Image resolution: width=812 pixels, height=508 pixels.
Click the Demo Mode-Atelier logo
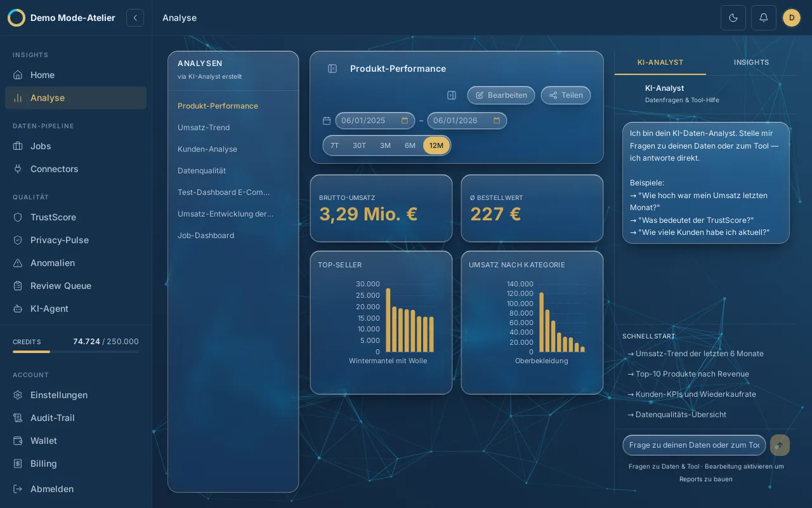pyautogui.click(x=16, y=18)
